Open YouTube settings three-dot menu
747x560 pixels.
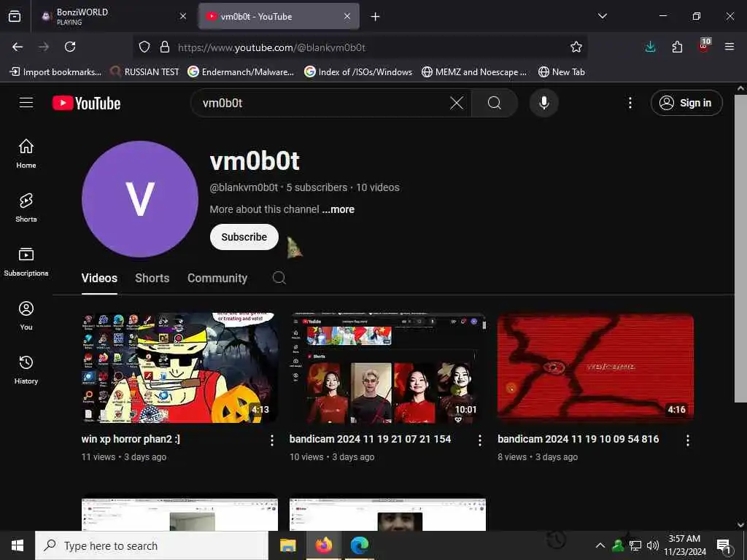[x=630, y=103]
